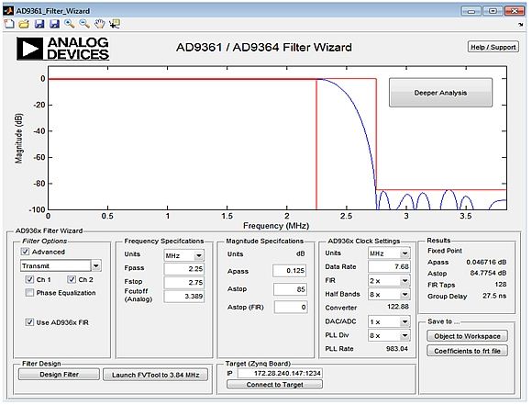Click the target IP address field
Screen dimensions: 532x405
[281, 373]
